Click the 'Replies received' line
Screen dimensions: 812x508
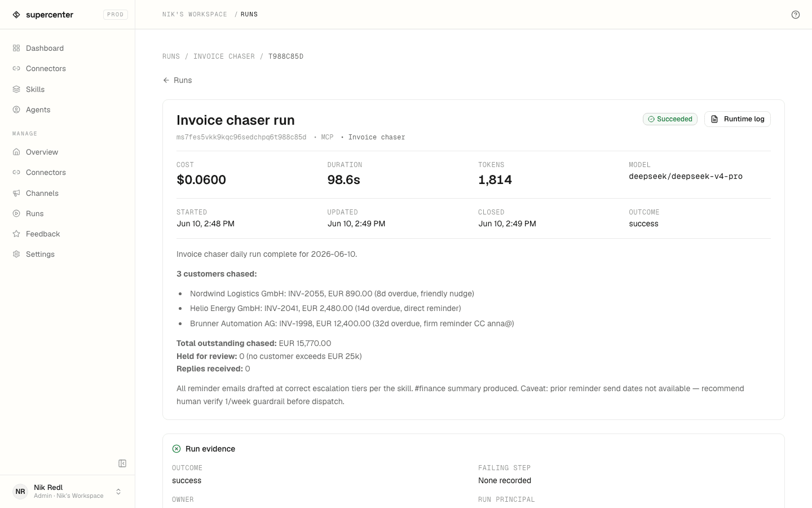[213, 369]
